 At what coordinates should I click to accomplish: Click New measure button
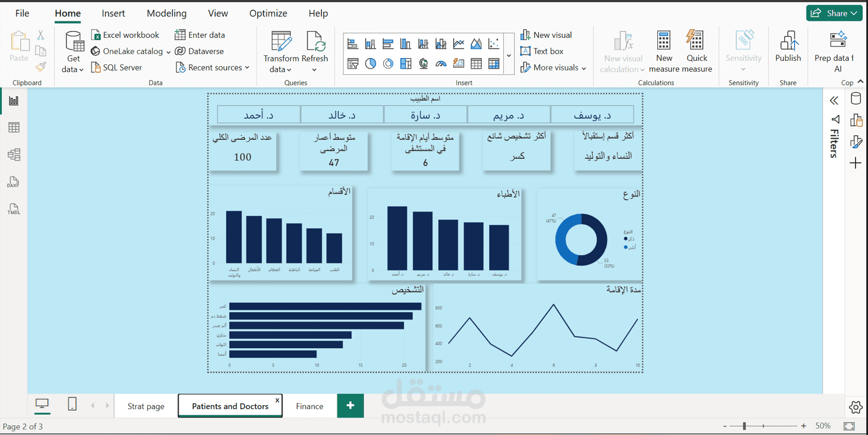tap(664, 52)
